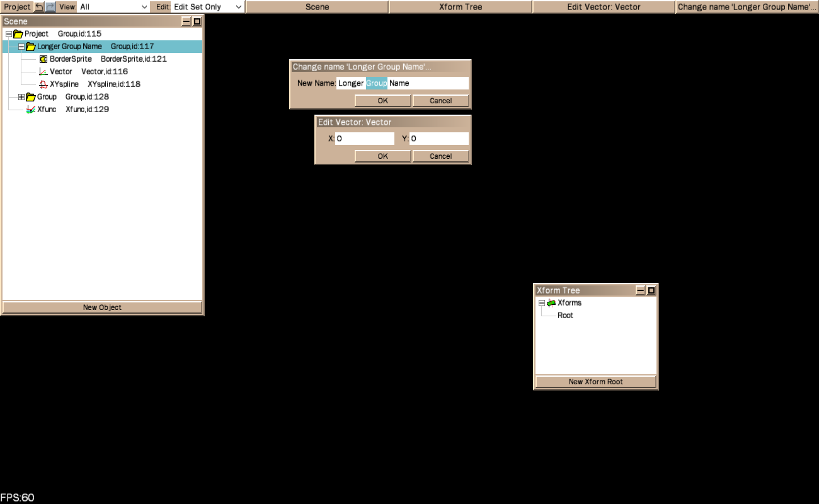Click the Redo arrow icon

tap(50, 7)
